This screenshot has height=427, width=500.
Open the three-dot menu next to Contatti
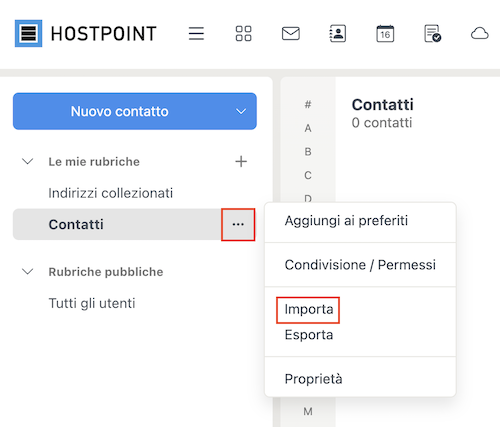(x=238, y=224)
